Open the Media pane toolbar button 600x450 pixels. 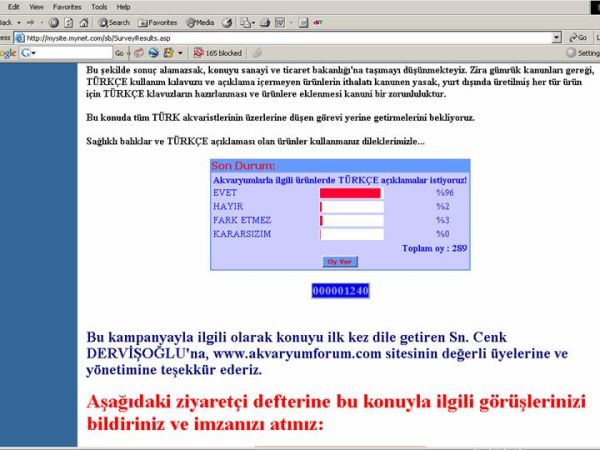(200, 23)
